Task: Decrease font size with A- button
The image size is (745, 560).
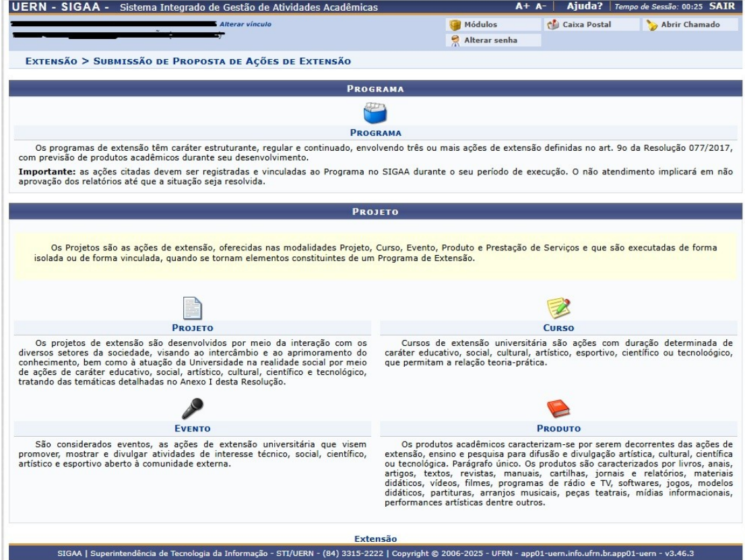Action: [541, 6]
